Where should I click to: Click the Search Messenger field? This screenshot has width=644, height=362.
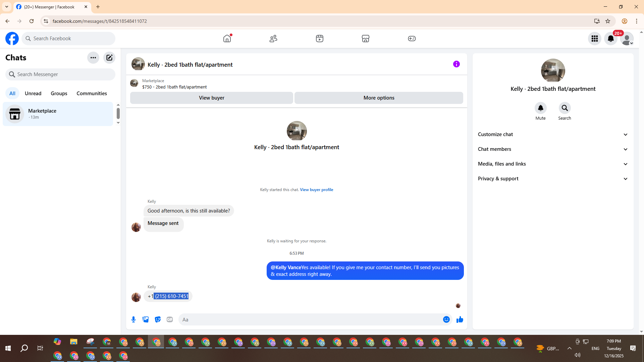pos(60,74)
